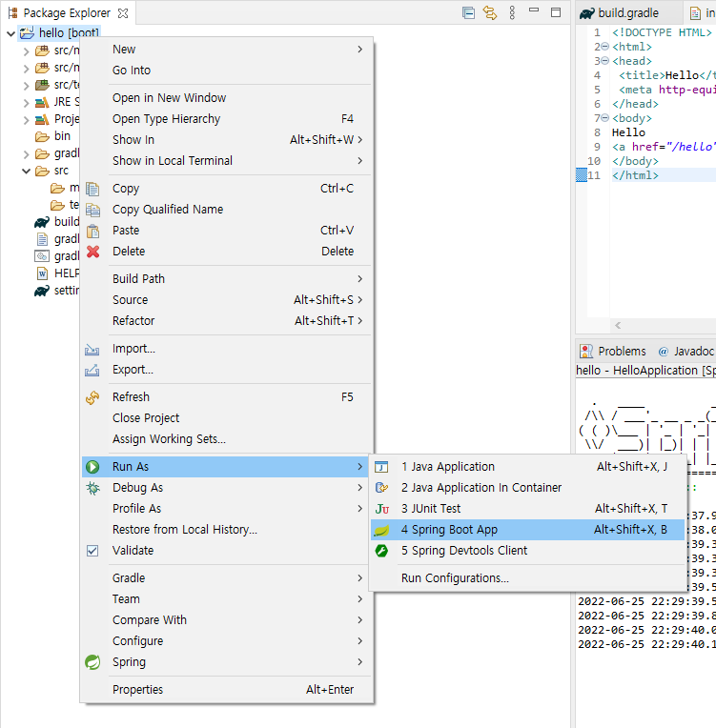Click the Problems view icon
The width and height of the screenshot is (716, 728).
point(586,352)
